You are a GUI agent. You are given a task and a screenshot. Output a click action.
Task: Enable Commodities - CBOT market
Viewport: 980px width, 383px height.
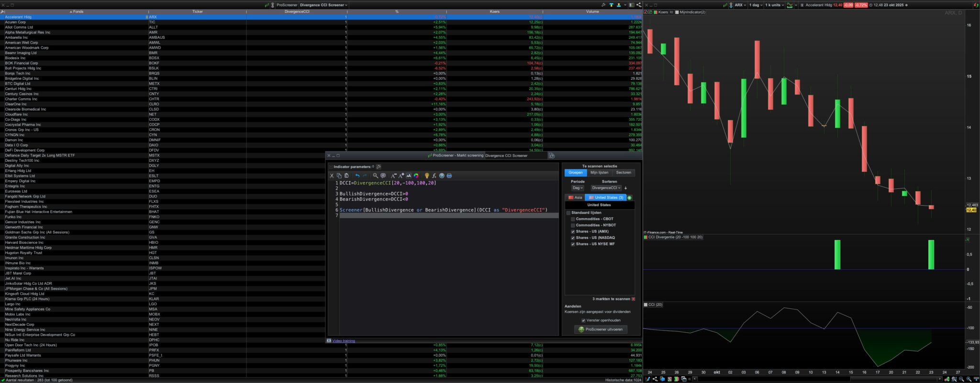(x=573, y=219)
